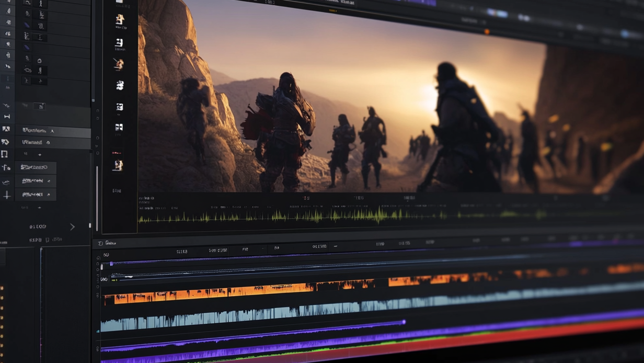The width and height of the screenshot is (644, 363).
Task: Select the picture icon in the left toolbar
Action: (6, 129)
